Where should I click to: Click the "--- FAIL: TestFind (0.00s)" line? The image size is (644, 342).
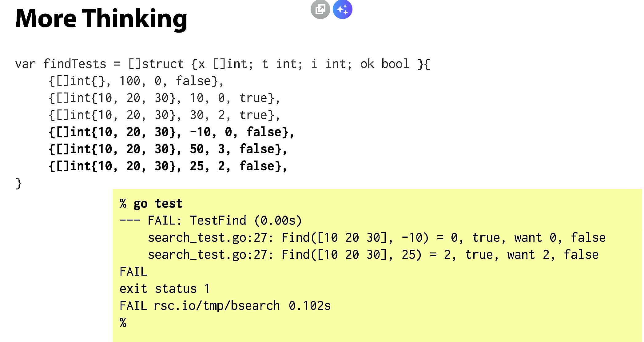(211, 221)
